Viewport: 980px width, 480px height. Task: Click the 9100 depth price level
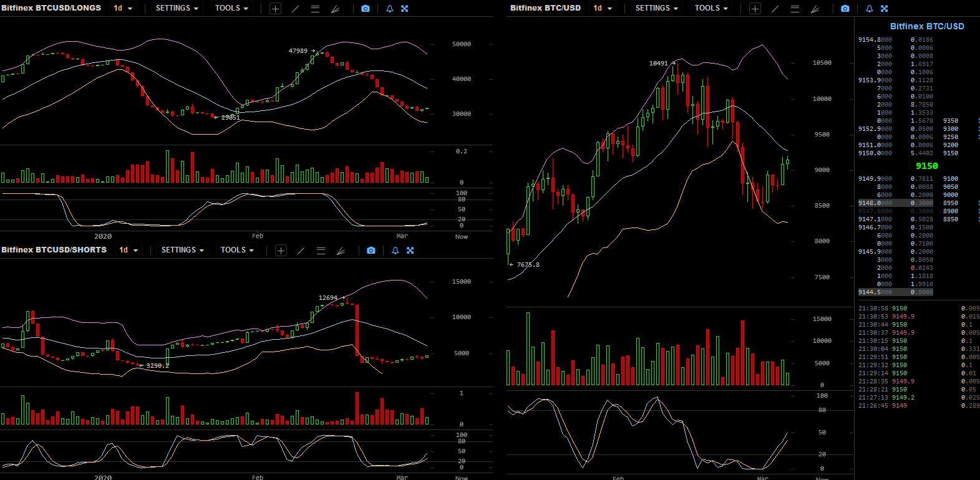(x=951, y=179)
